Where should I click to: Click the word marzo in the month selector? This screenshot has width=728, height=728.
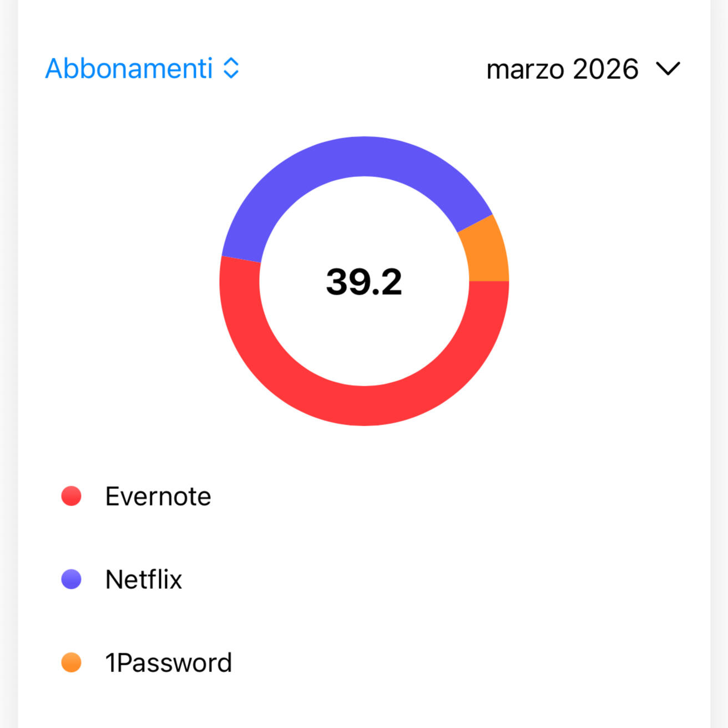click(x=525, y=70)
